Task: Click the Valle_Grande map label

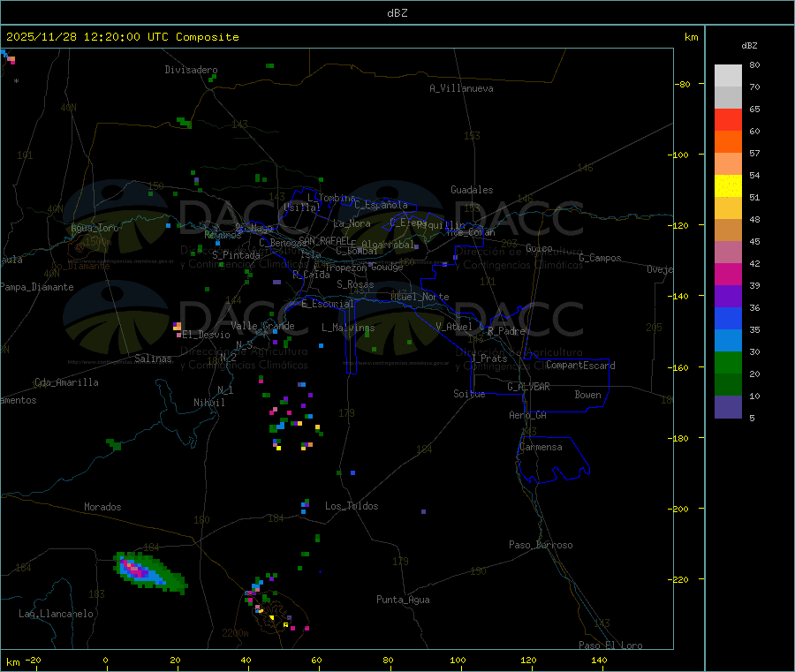Action: point(263,326)
